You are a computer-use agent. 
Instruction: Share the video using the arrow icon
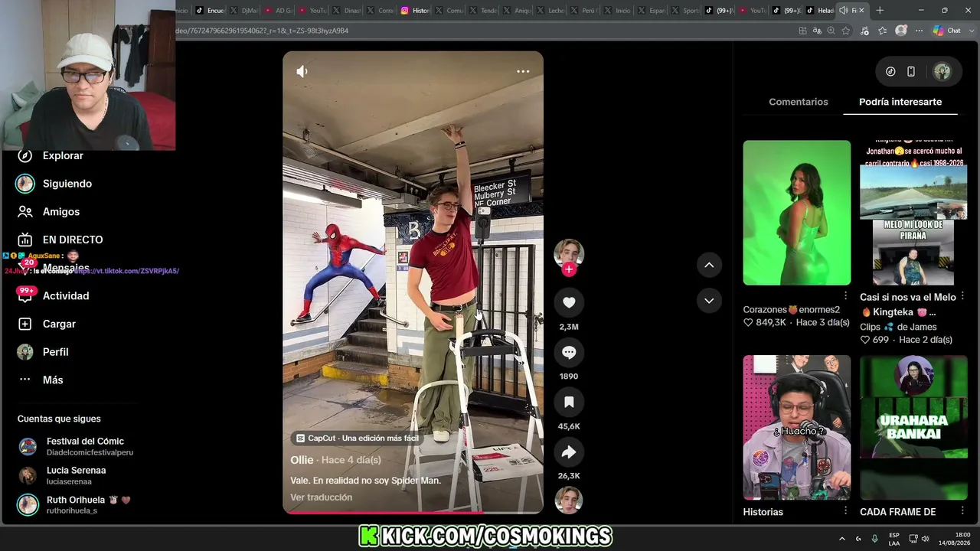pos(569,452)
